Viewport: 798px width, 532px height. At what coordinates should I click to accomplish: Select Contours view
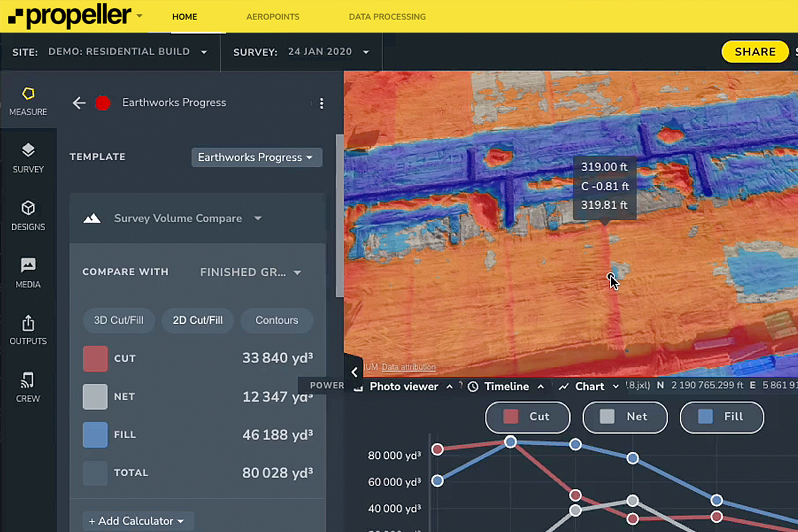click(277, 320)
